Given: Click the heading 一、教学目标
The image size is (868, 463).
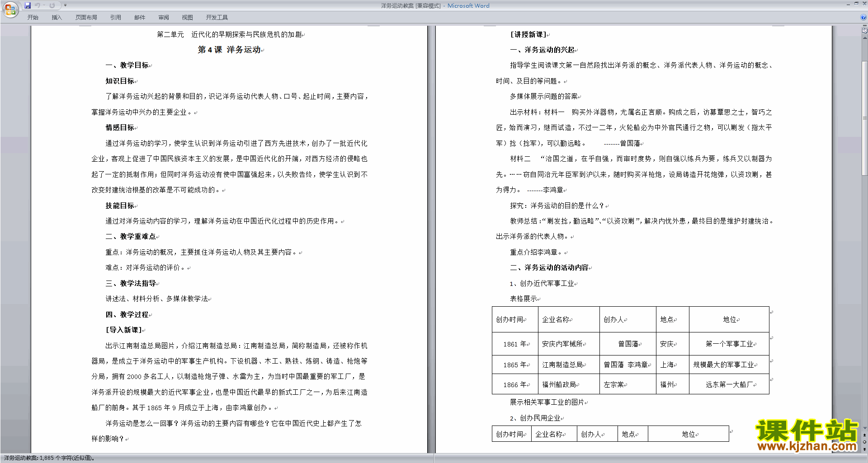Looking at the screenshot, I should coord(127,65).
